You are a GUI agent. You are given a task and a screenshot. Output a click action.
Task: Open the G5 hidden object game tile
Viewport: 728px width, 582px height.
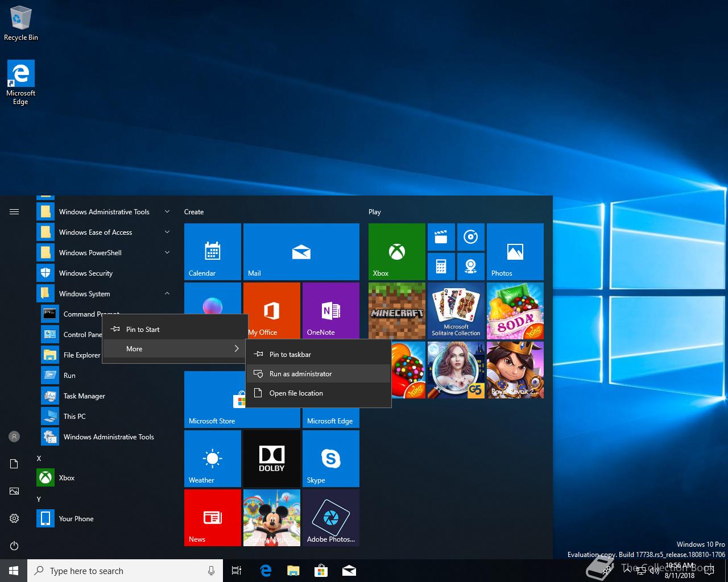[x=456, y=370]
